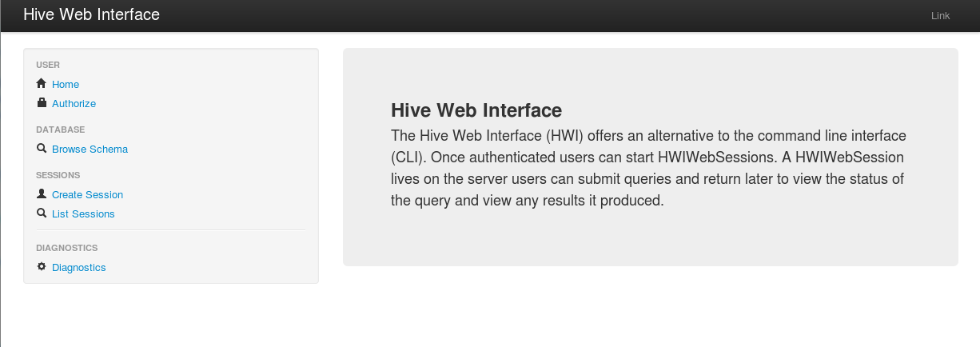Click the gear icon beside Diagnostics
The image size is (980, 347).
[x=42, y=266]
